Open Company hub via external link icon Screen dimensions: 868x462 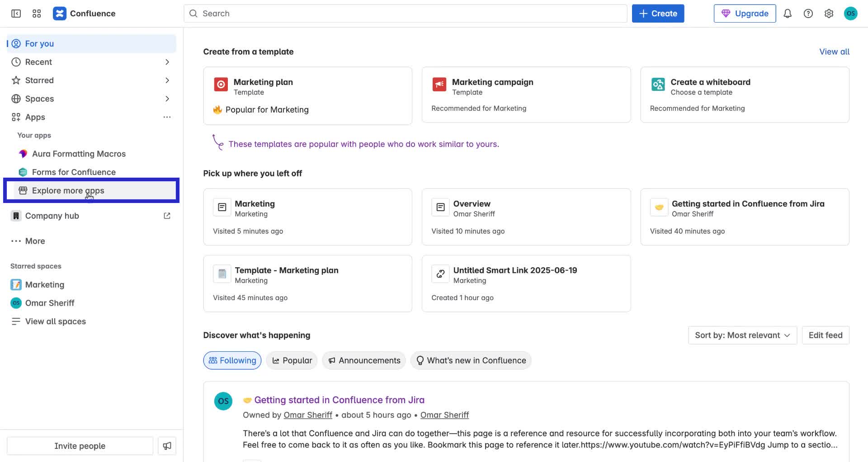(x=167, y=216)
